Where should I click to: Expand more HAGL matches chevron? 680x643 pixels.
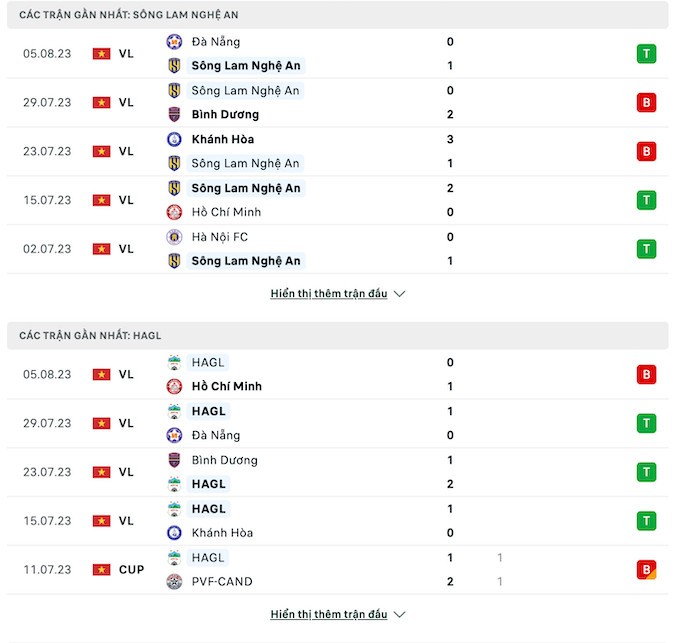(400, 614)
